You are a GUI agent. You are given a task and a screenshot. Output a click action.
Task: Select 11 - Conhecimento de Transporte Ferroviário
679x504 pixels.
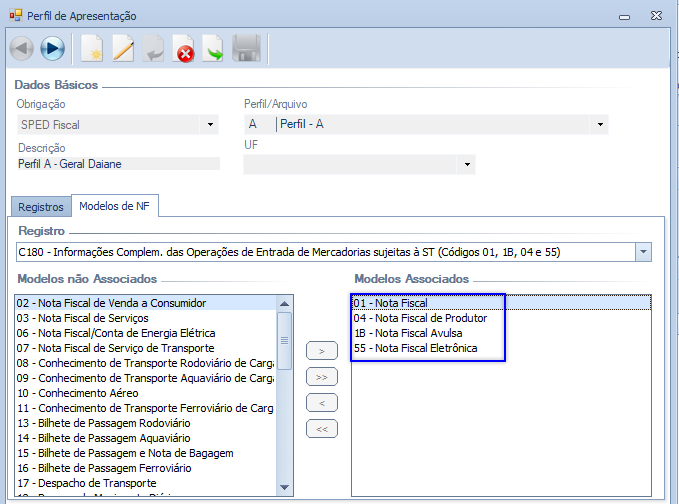[x=146, y=408]
